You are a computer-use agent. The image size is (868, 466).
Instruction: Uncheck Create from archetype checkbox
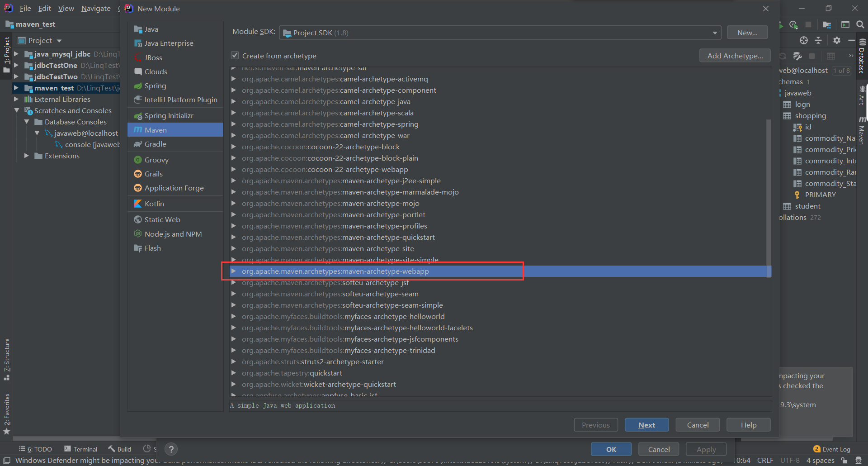[235, 56]
